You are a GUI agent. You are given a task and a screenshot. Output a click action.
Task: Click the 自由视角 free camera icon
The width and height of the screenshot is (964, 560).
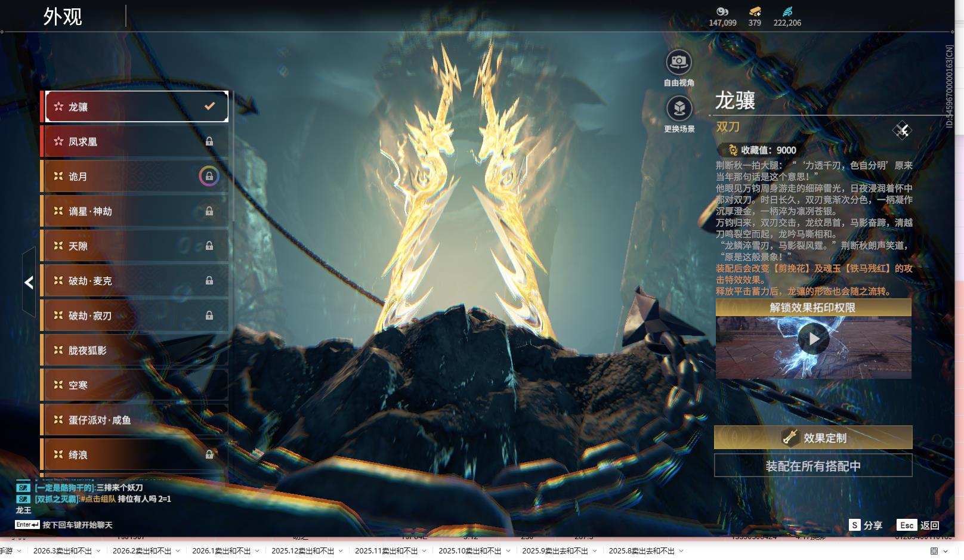[x=679, y=62]
